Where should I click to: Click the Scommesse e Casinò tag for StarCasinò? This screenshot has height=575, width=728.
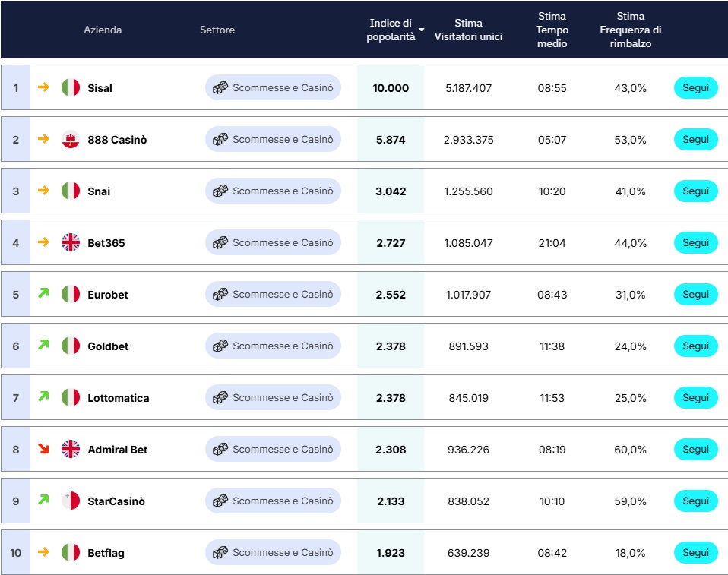273,501
